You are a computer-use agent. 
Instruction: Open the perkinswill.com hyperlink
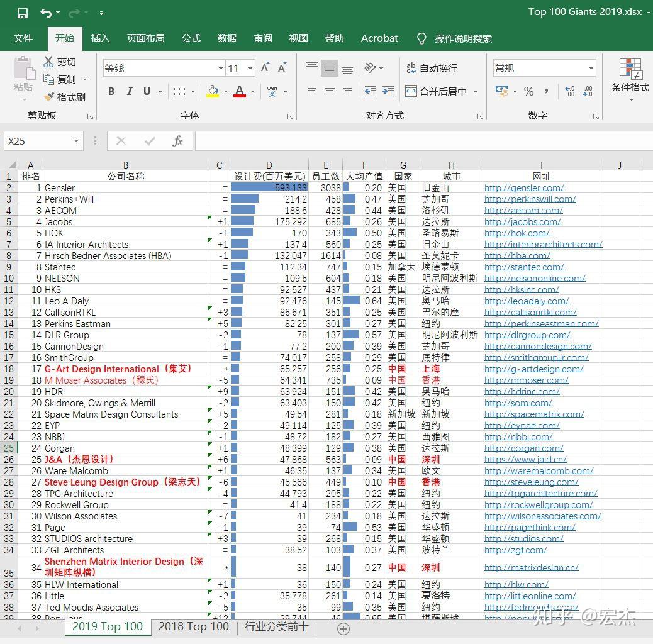tap(530, 199)
